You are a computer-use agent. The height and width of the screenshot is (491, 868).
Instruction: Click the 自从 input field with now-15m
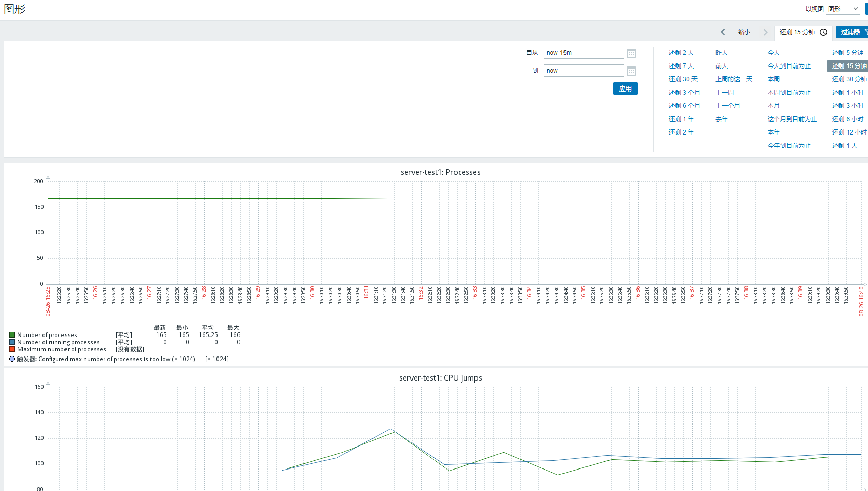tap(583, 53)
